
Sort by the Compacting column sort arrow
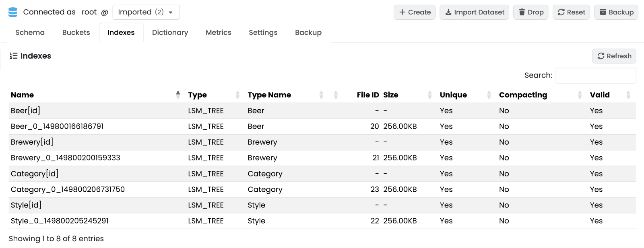[x=580, y=95]
